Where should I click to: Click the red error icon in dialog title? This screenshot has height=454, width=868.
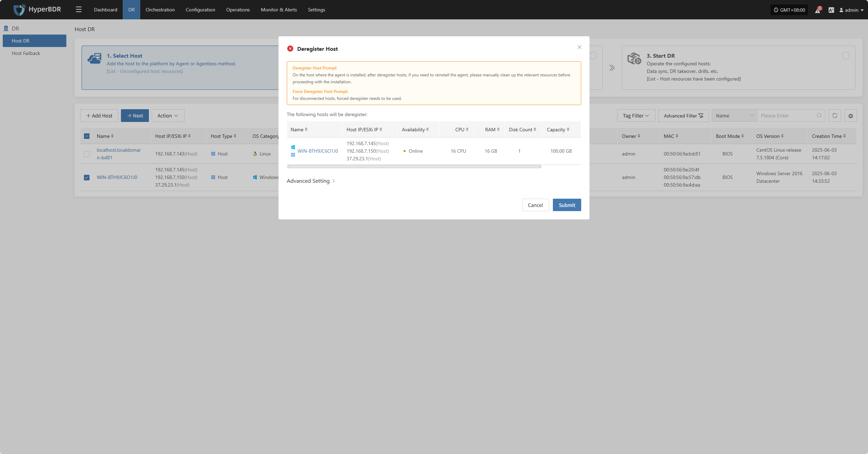(x=290, y=49)
